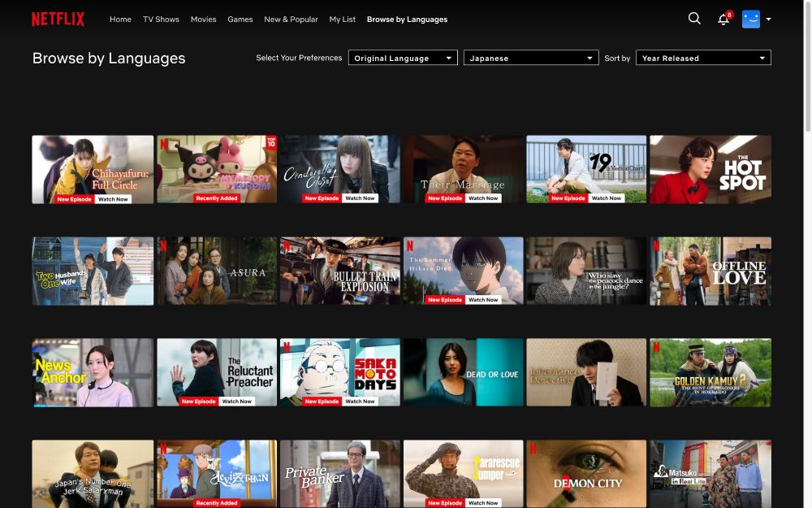The width and height of the screenshot is (812, 508).
Task: Open Cinderella Closet thumbnail
Action: pyautogui.click(x=340, y=170)
